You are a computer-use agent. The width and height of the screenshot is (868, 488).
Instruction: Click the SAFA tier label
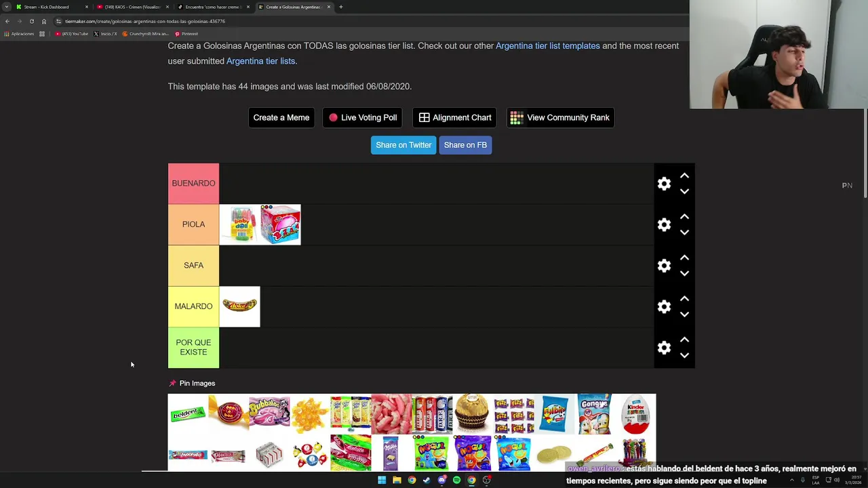pos(193,266)
